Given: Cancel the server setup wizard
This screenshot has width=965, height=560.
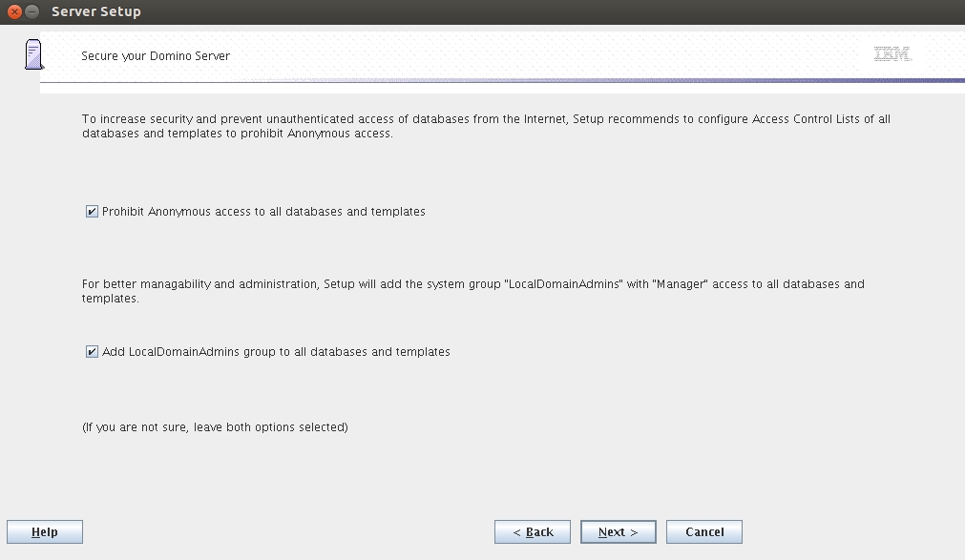Looking at the screenshot, I should pos(704,532).
